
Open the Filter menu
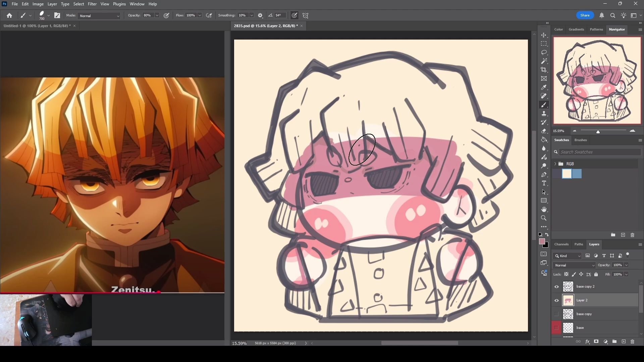tap(92, 4)
